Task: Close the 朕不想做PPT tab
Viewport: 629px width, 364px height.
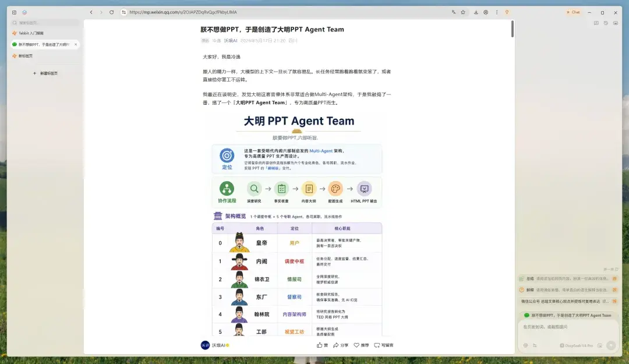Action: point(75,44)
